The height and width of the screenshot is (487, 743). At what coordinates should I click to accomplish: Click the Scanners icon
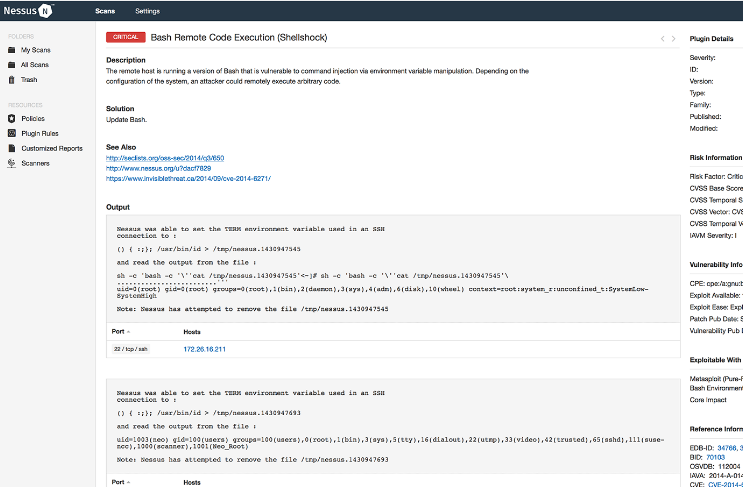[12, 163]
